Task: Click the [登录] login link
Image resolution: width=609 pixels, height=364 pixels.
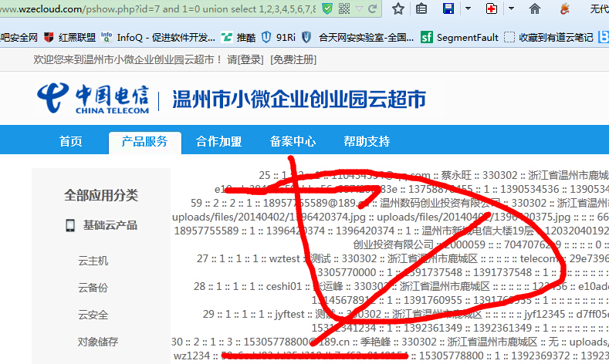Action: [251, 59]
